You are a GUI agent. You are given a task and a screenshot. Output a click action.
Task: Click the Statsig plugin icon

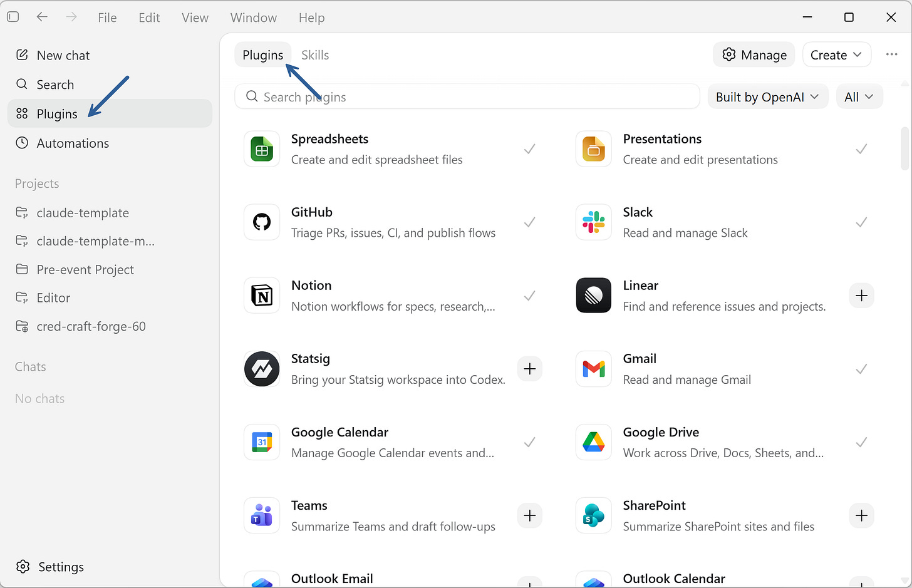[x=262, y=369]
